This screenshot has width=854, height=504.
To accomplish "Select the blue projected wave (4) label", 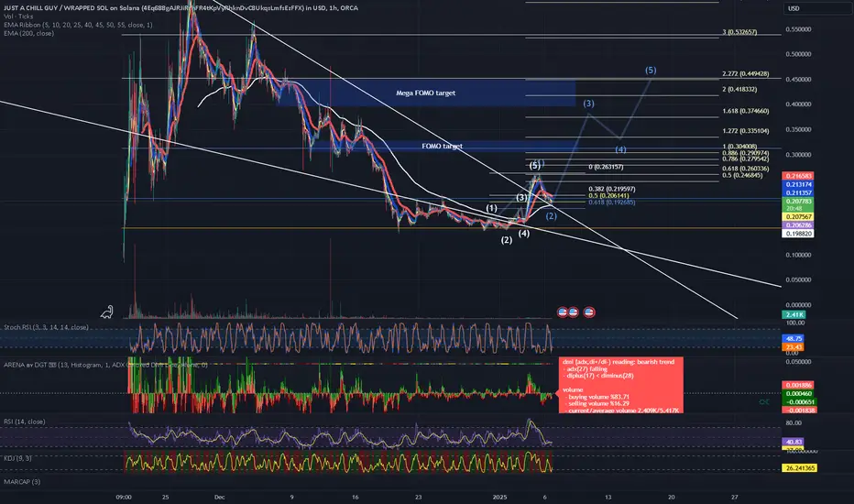I will click(x=620, y=149).
